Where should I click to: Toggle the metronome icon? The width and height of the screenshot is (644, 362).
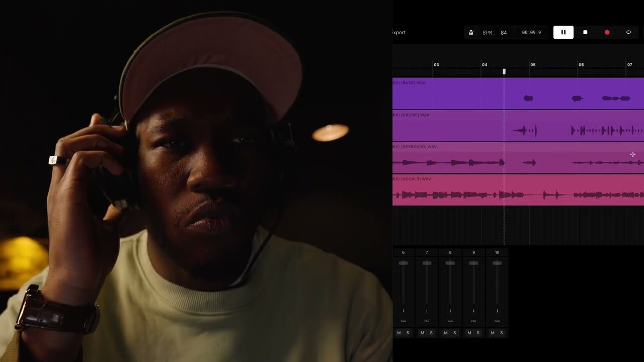471,32
